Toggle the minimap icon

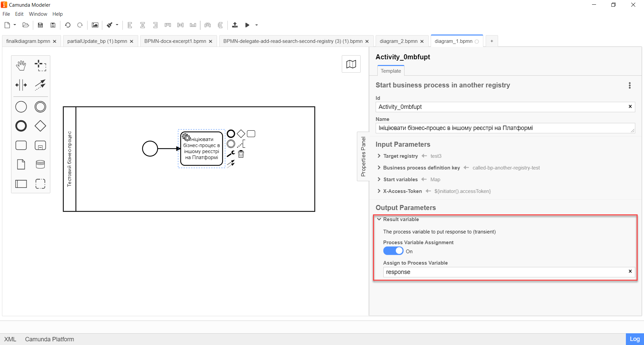(351, 64)
